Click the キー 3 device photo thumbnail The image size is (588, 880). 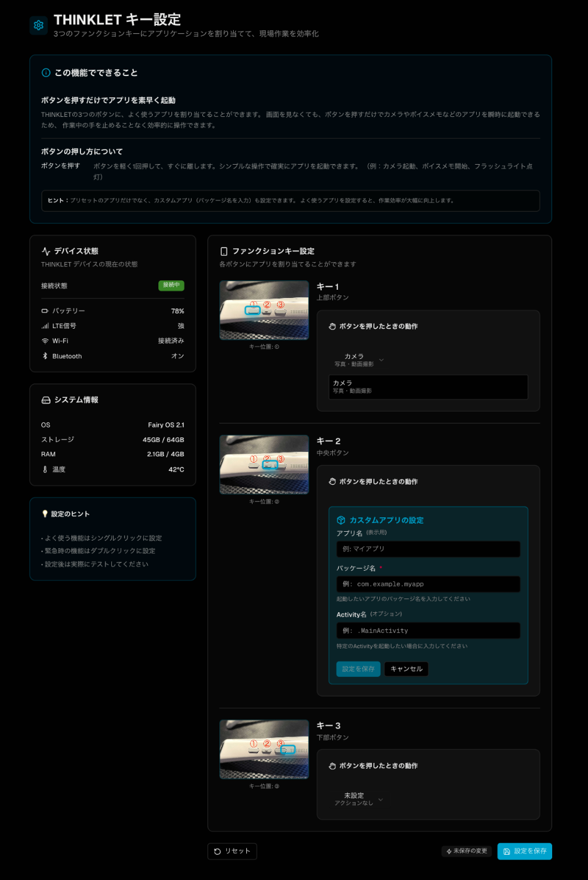coord(264,750)
